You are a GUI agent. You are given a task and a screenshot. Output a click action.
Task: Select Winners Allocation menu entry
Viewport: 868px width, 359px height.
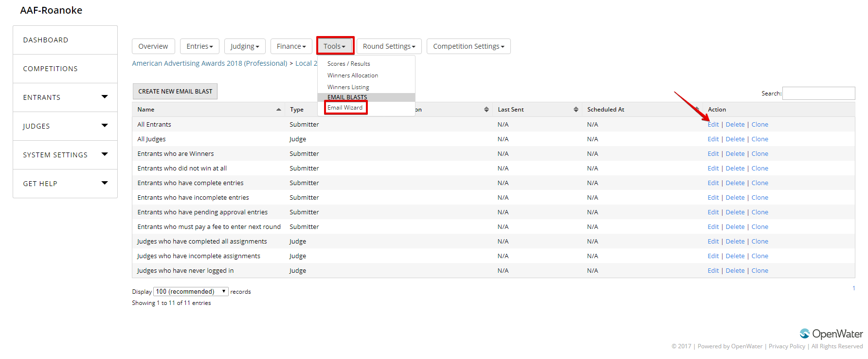[353, 76]
